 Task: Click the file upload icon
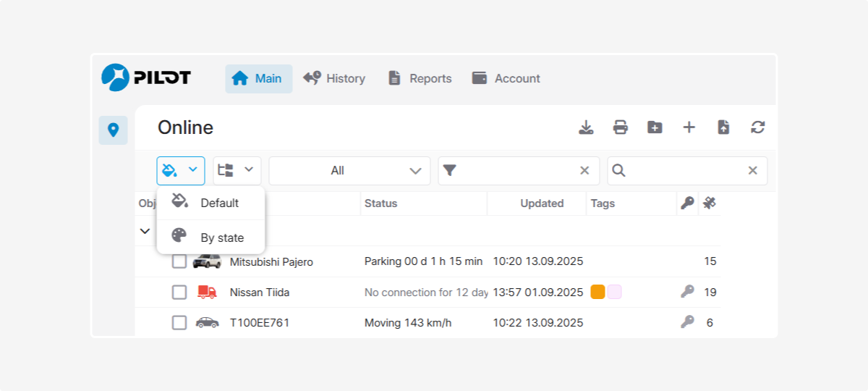pyautogui.click(x=723, y=127)
